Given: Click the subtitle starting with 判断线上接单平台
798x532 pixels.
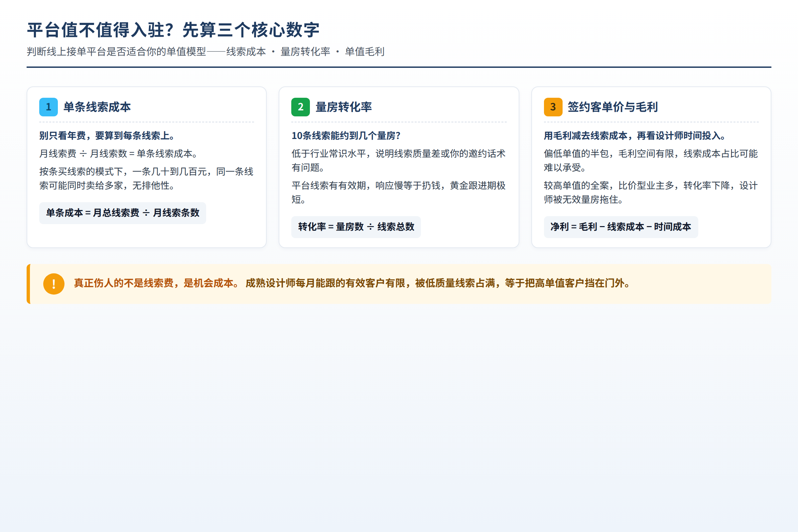Looking at the screenshot, I should point(205,52).
